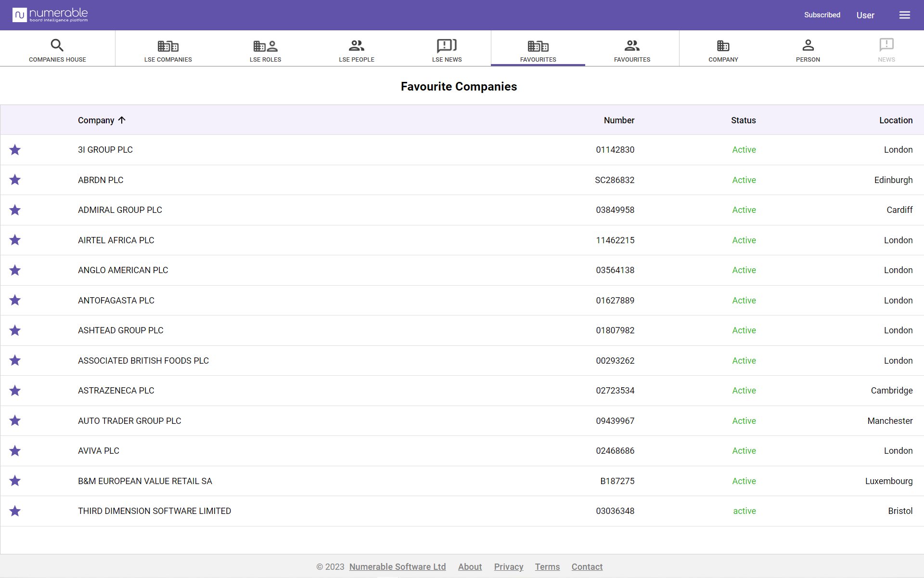Screen dimensions: 924x578
Task: Open the hamburger menu
Action: tap(905, 15)
